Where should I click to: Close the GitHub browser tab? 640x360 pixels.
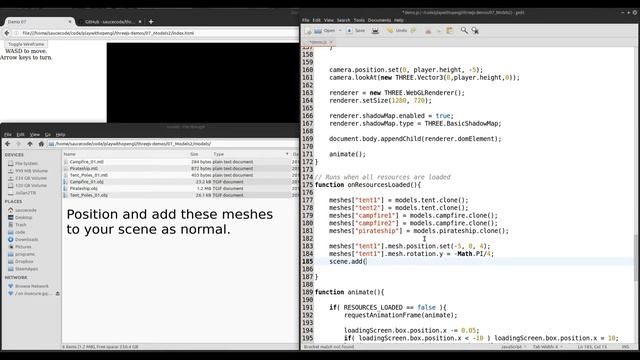pyautogui.click(x=140, y=22)
